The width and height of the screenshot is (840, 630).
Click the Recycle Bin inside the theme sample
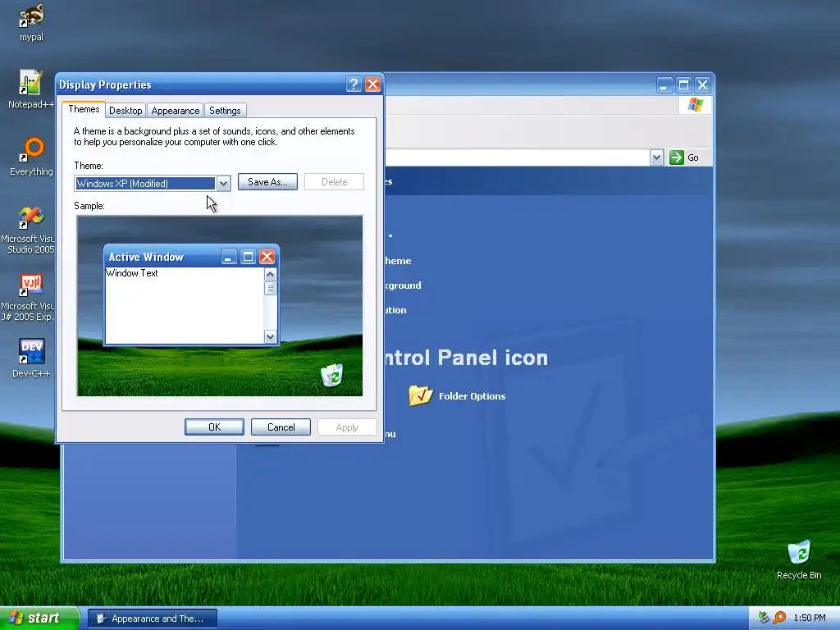coord(332,375)
